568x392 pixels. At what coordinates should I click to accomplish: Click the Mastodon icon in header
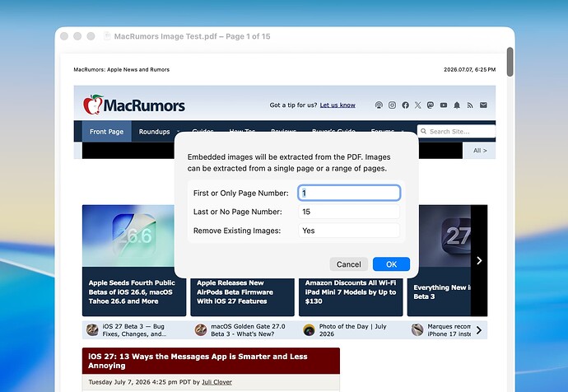[431, 105]
